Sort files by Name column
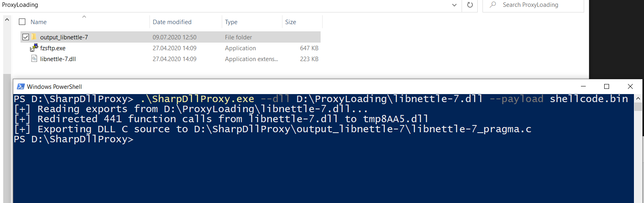 pyautogui.click(x=39, y=22)
